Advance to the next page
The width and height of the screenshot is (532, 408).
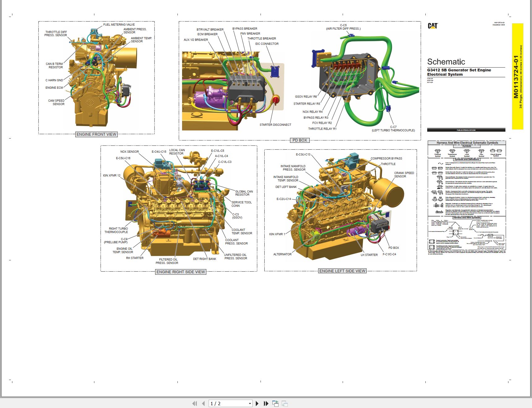[x=257, y=403]
